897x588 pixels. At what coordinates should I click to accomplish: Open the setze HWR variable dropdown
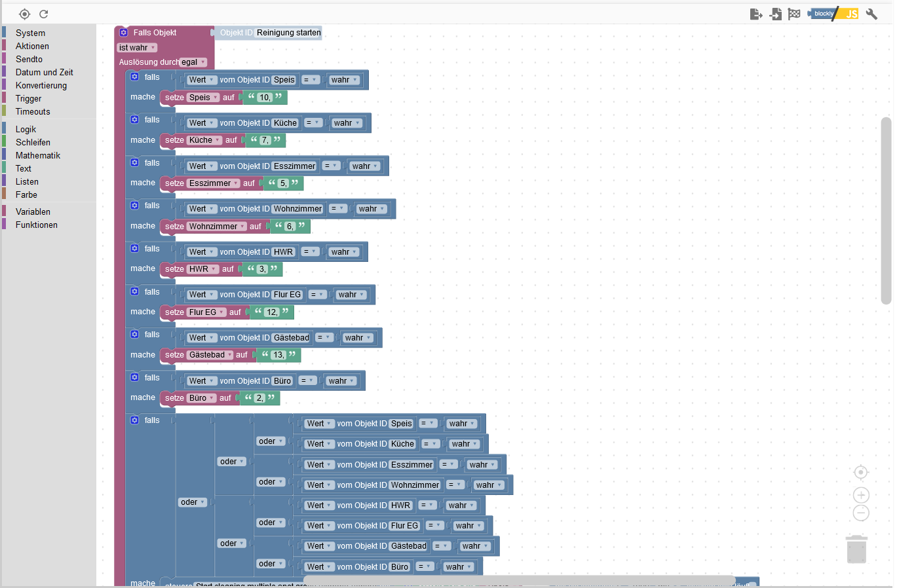coord(202,269)
